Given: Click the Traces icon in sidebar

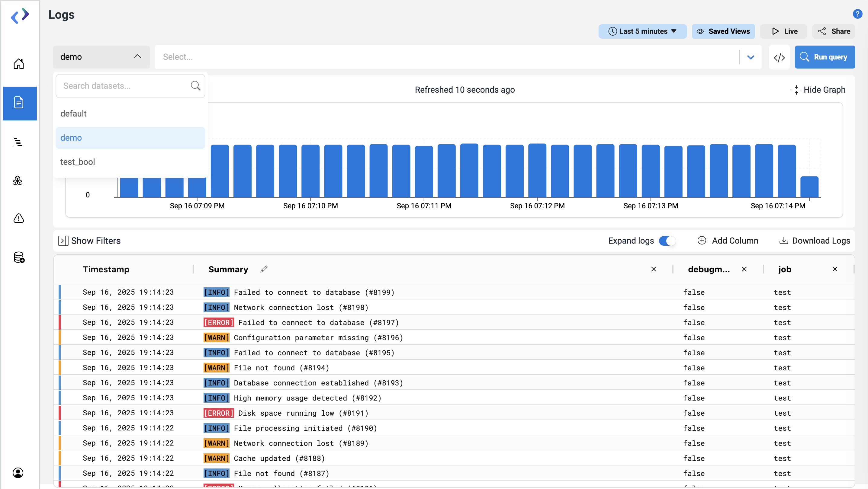Looking at the screenshot, I should pos(18,142).
